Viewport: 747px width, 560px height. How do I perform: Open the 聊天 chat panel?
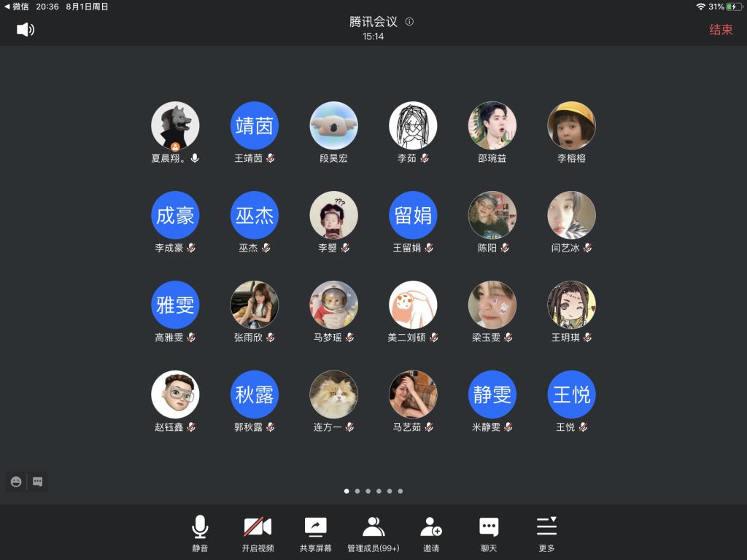coord(489,533)
